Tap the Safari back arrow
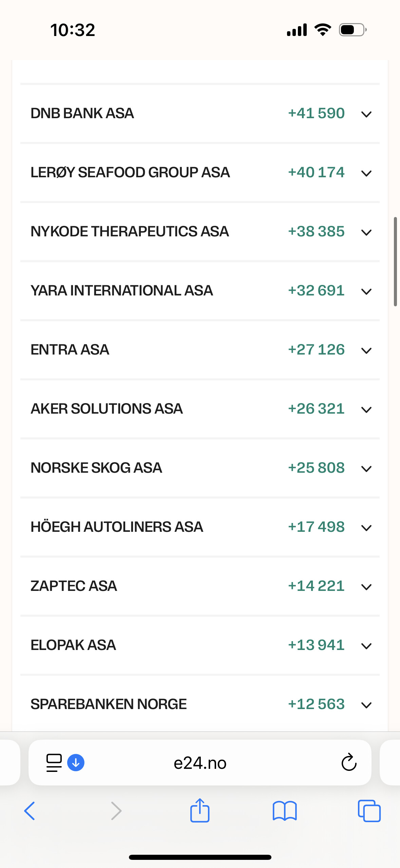This screenshot has height=868, width=400. pos(30,811)
